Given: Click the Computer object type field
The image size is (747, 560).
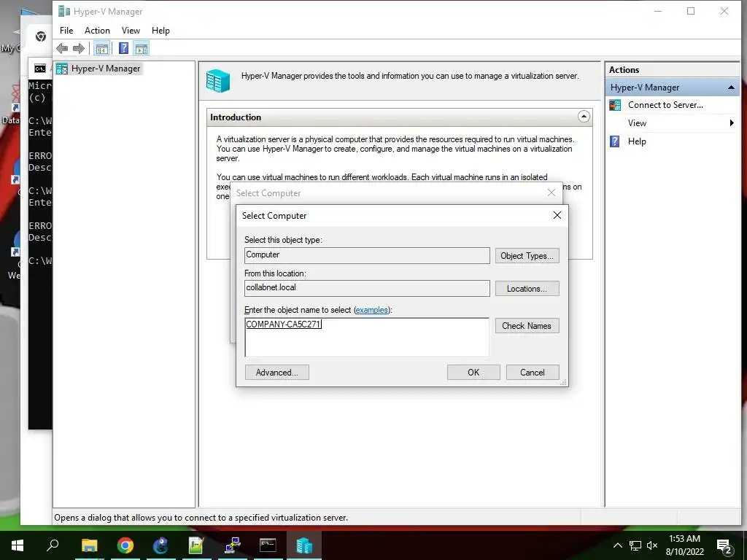Looking at the screenshot, I should (x=367, y=255).
